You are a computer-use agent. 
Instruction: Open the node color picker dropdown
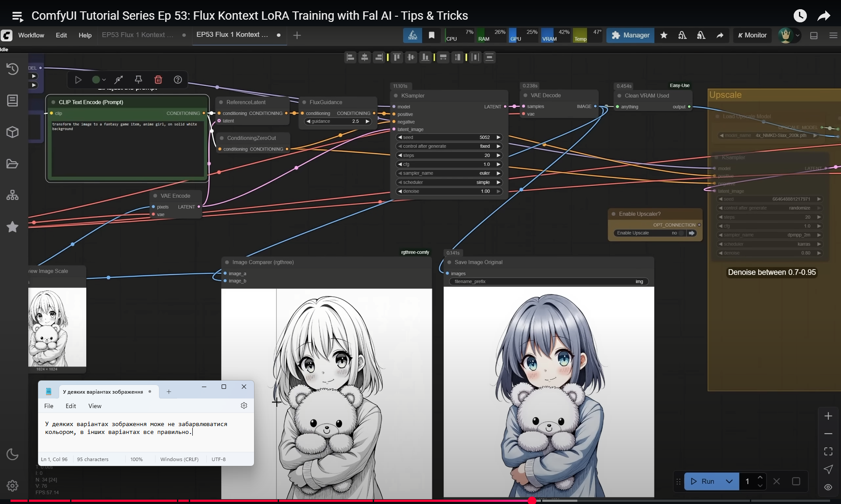click(x=99, y=80)
